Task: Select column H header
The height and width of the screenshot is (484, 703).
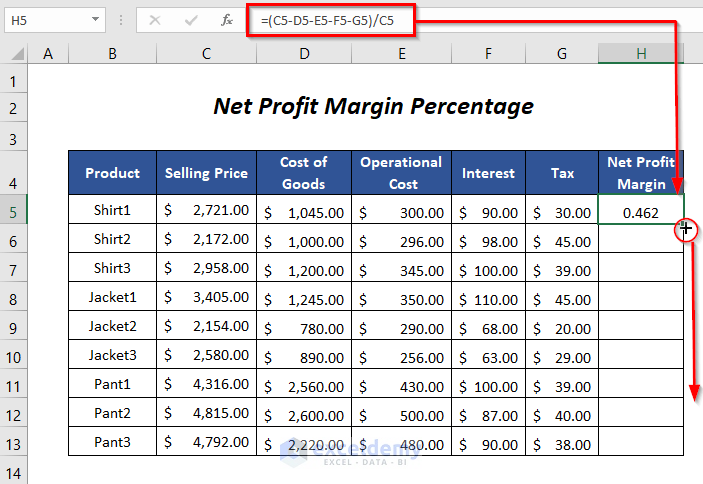Action: pyautogui.click(x=641, y=54)
